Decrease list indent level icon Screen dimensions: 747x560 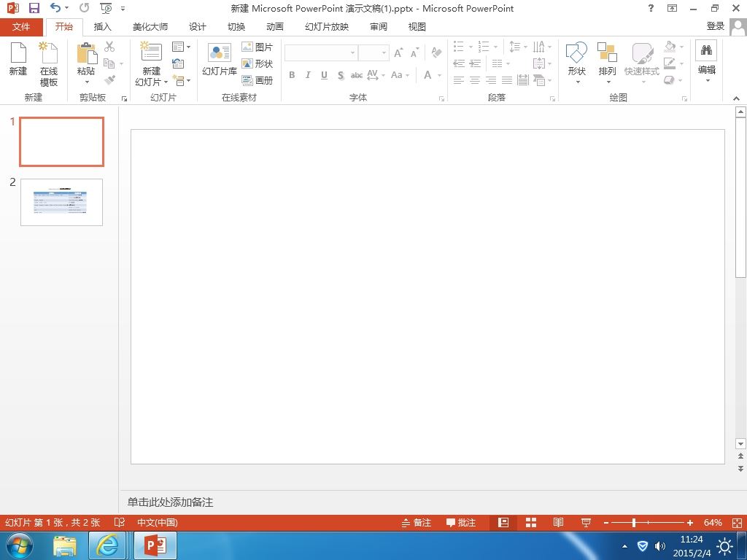pyautogui.click(x=459, y=63)
